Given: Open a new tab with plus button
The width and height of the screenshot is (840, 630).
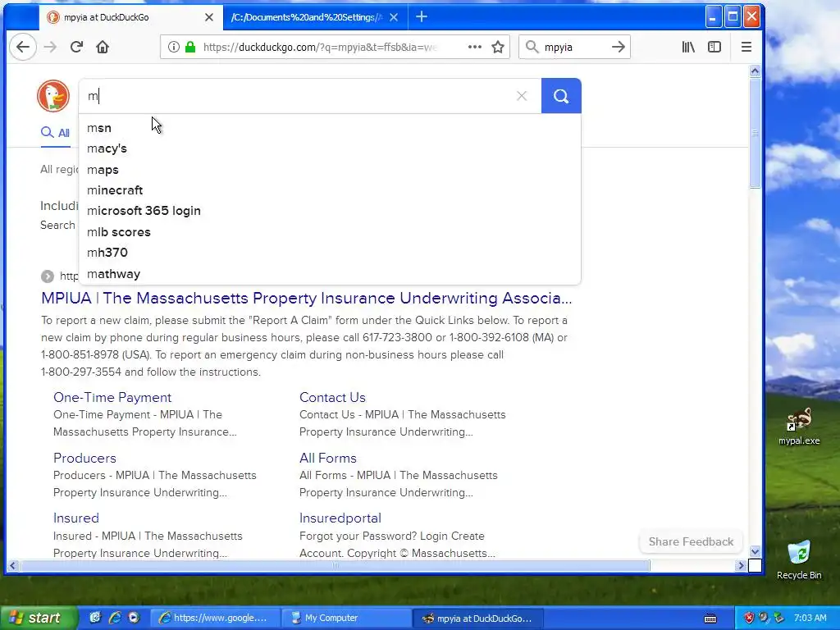Looking at the screenshot, I should [x=422, y=17].
